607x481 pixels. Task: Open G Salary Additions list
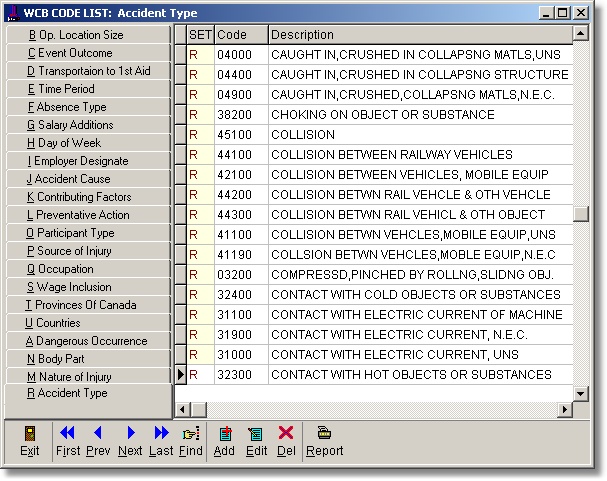(88, 125)
